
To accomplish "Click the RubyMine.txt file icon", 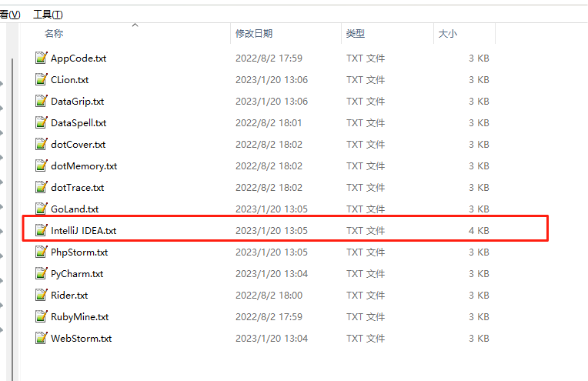I will [x=42, y=316].
